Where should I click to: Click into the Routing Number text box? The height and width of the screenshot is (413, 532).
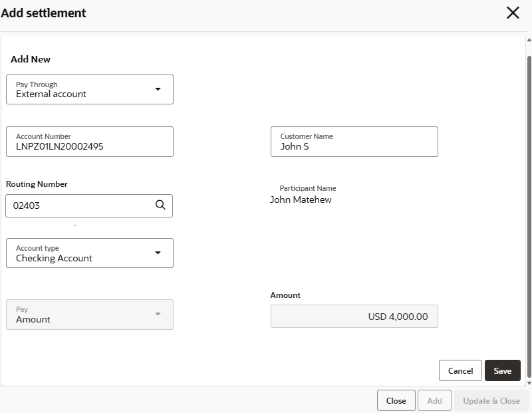78,206
